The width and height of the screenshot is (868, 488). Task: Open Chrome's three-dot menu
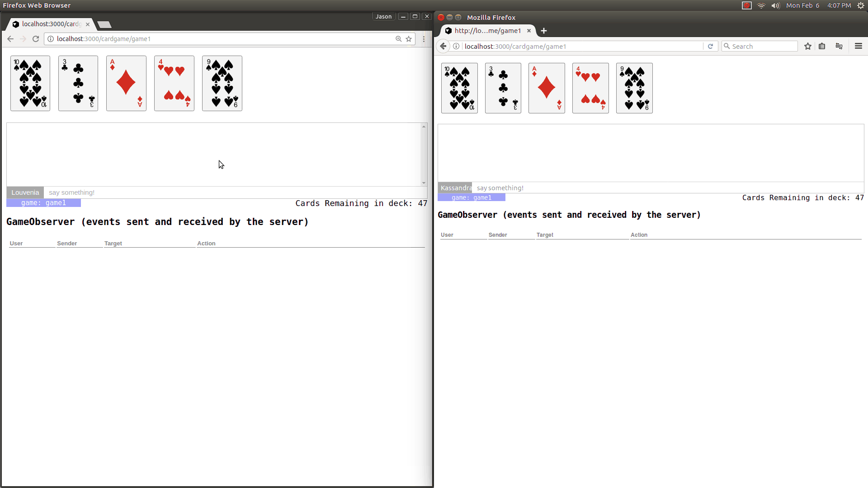pos(424,39)
